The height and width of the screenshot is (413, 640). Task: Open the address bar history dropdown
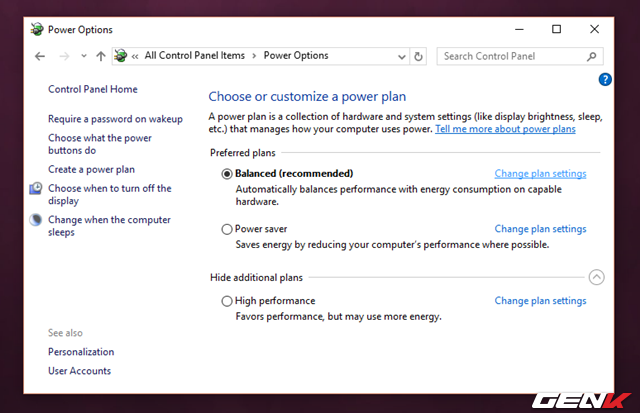click(402, 56)
